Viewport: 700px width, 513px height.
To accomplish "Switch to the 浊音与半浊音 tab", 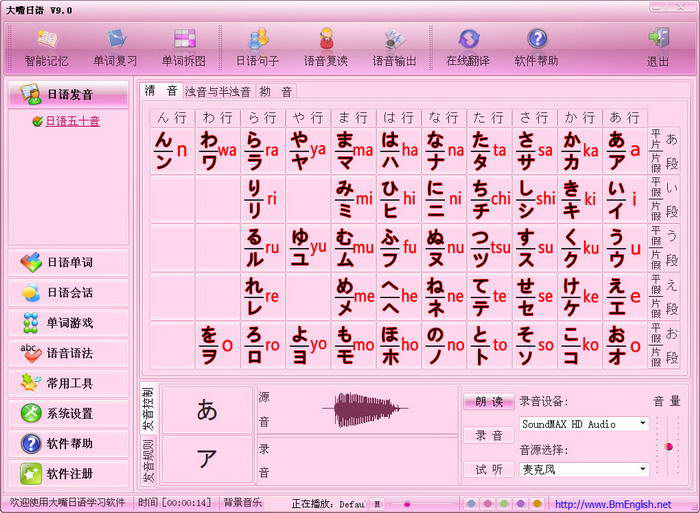I will pos(218,92).
